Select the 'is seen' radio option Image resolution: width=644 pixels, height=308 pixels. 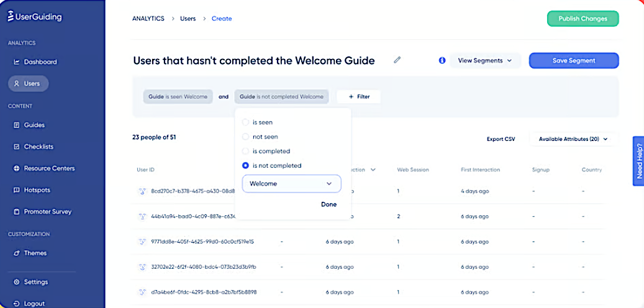tap(245, 122)
